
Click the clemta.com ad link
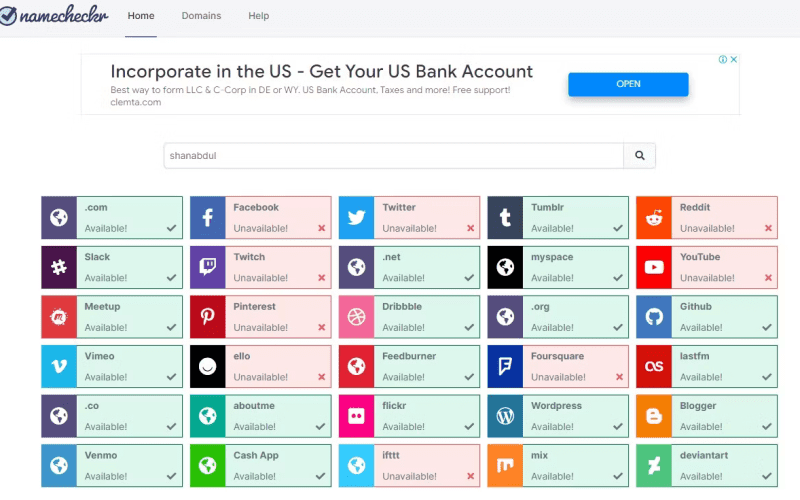tap(136, 102)
